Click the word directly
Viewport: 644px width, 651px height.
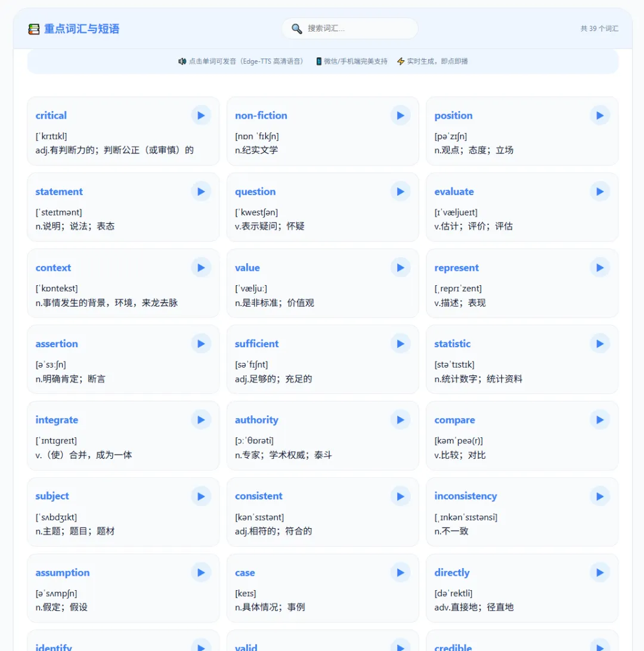pyautogui.click(x=452, y=573)
